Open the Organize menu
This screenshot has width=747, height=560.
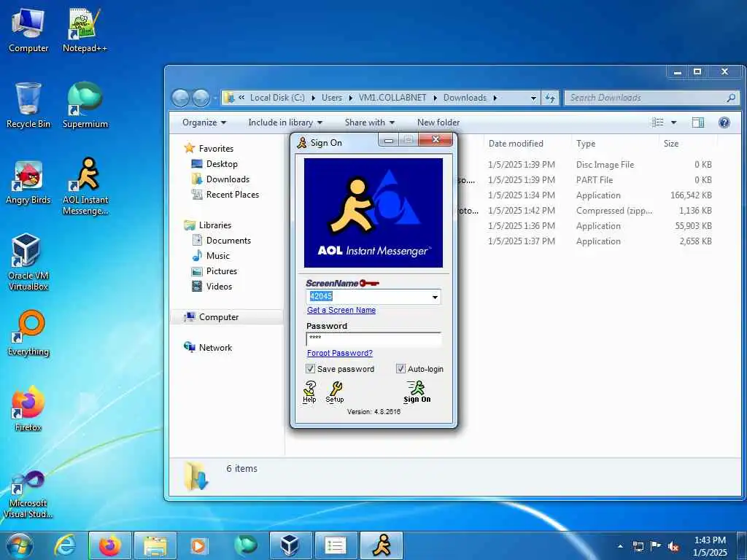coord(204,122)
